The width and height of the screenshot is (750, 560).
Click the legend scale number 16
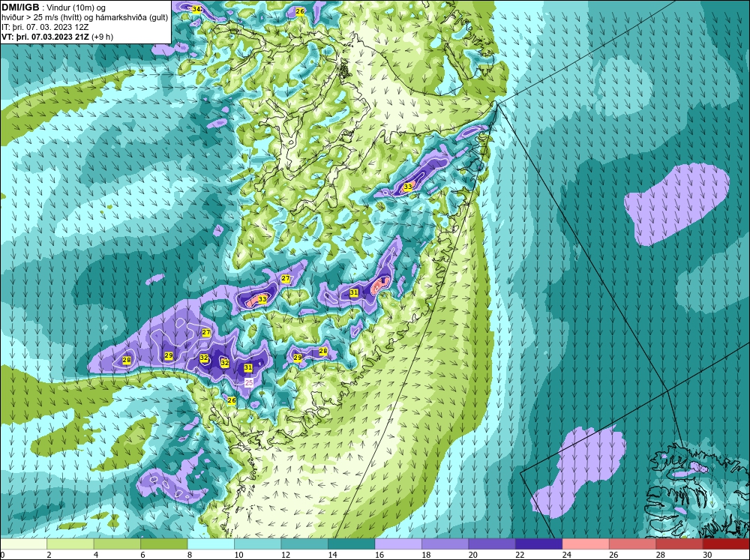click(x=379, y=555)
